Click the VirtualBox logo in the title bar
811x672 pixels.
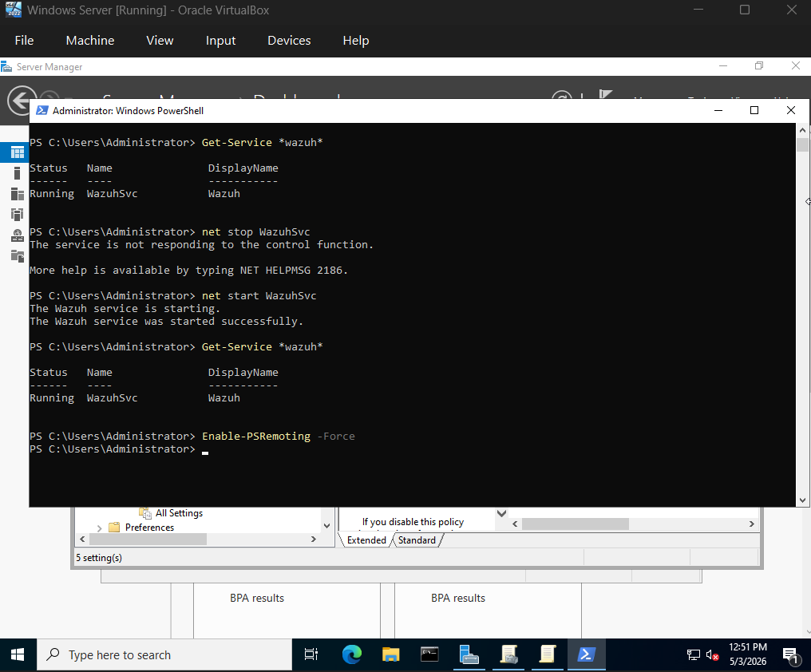click(13, 10)
